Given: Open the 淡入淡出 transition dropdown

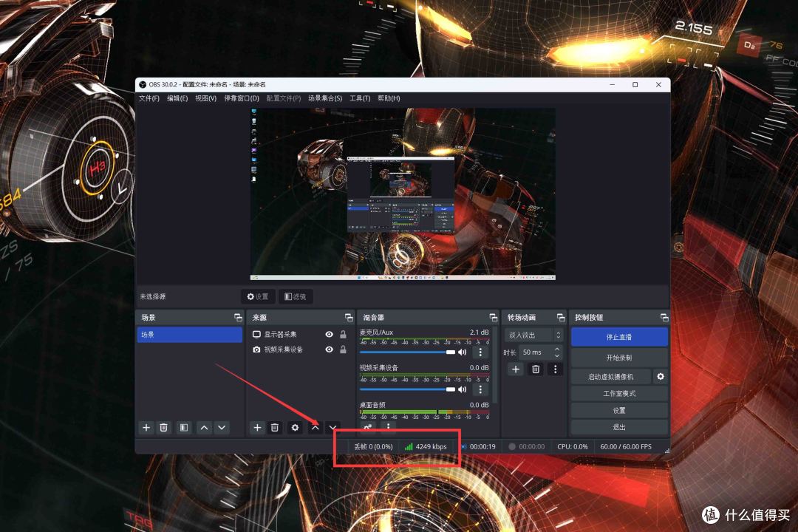Looking at the screenshot, I should [534, 335].
